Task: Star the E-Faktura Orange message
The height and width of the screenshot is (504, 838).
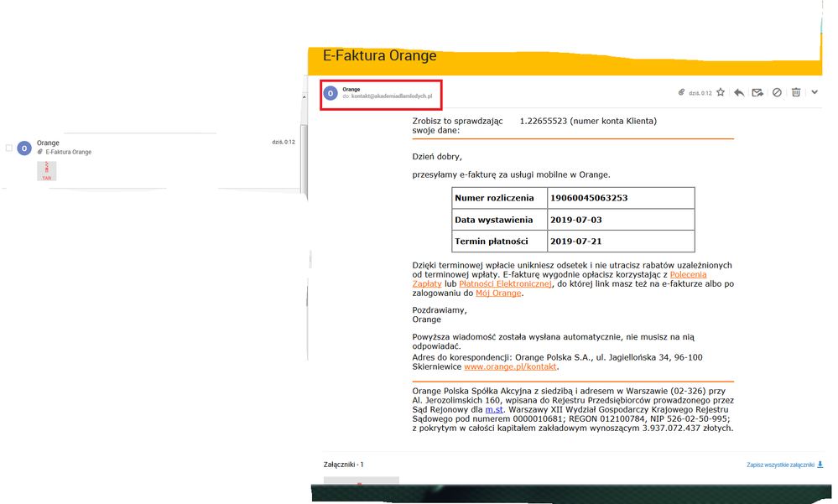Action: [x=720, y=92]
